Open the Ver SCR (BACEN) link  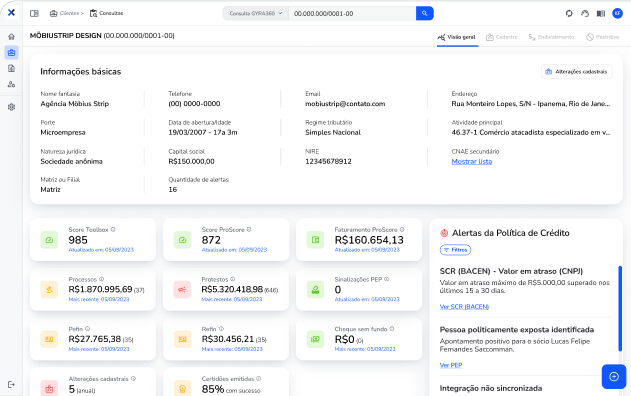point(464,307)
